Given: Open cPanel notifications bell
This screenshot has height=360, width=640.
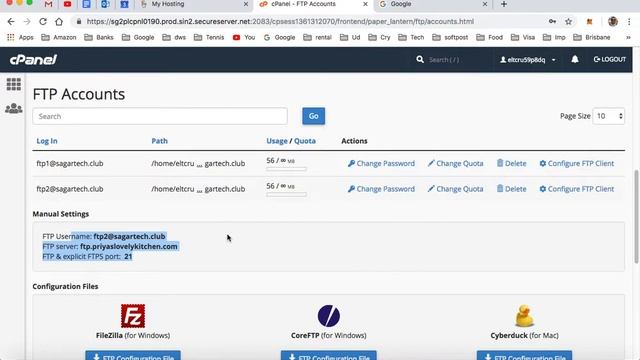Looking at the screenshot, I should coord(575,60).
